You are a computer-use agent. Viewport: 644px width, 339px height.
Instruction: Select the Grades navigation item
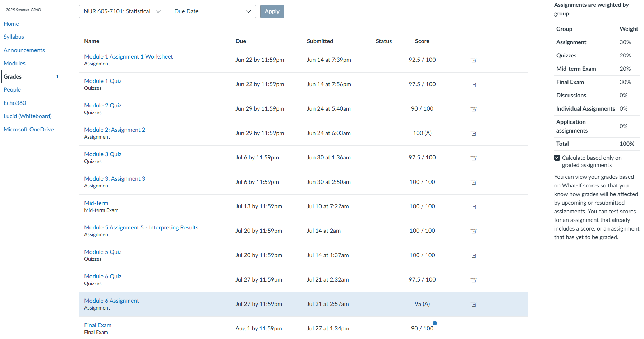[x=13, y=76]
